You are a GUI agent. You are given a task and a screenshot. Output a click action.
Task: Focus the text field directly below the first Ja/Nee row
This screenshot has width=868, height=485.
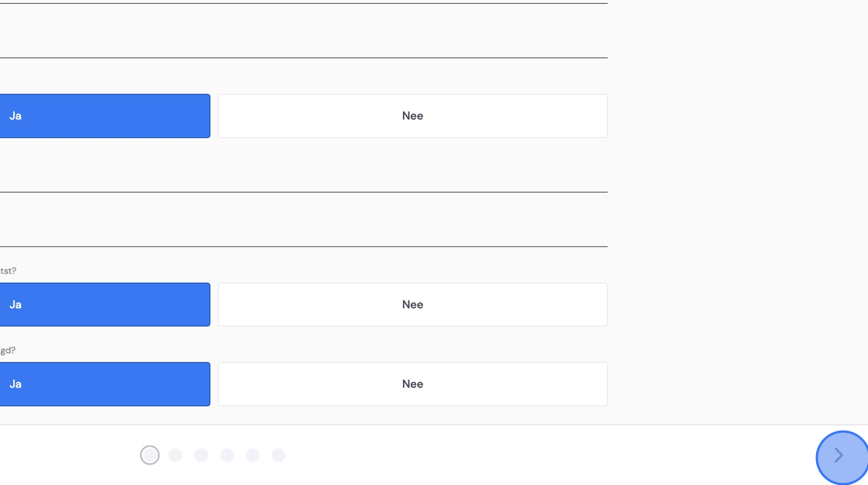(303, 166)
